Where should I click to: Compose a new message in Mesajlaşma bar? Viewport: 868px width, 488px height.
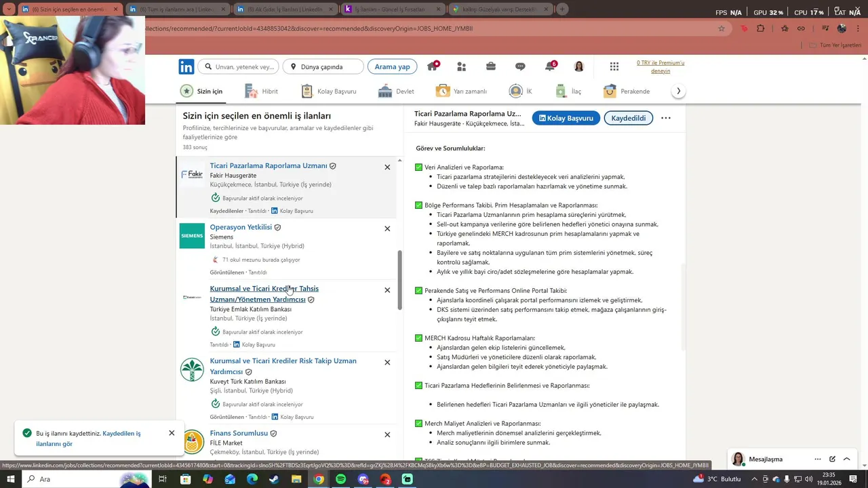[832, 459]
